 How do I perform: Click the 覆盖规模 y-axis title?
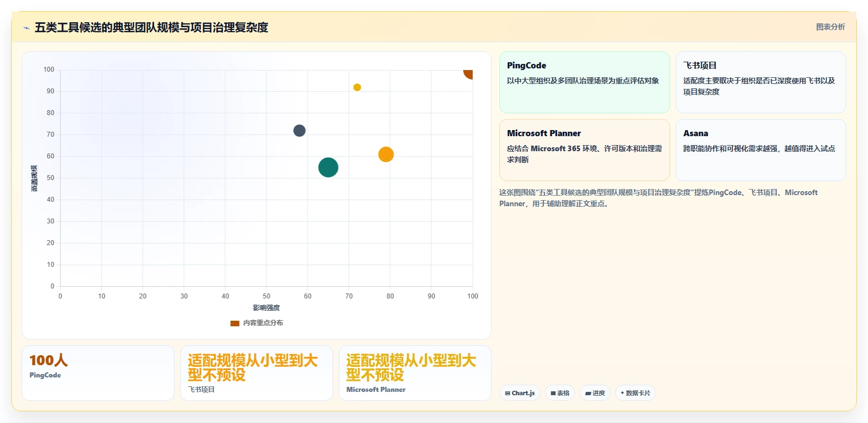(34, 178)
